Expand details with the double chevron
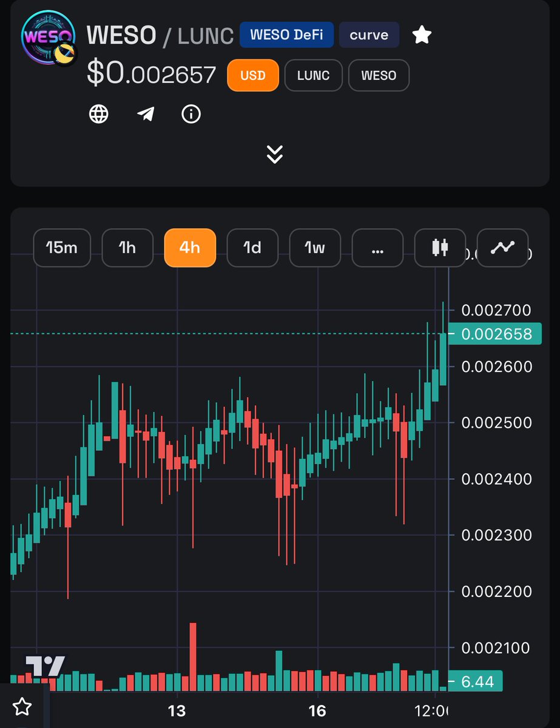Image resolution: width=560 pixels, height=728 pixels. (275, 154)
